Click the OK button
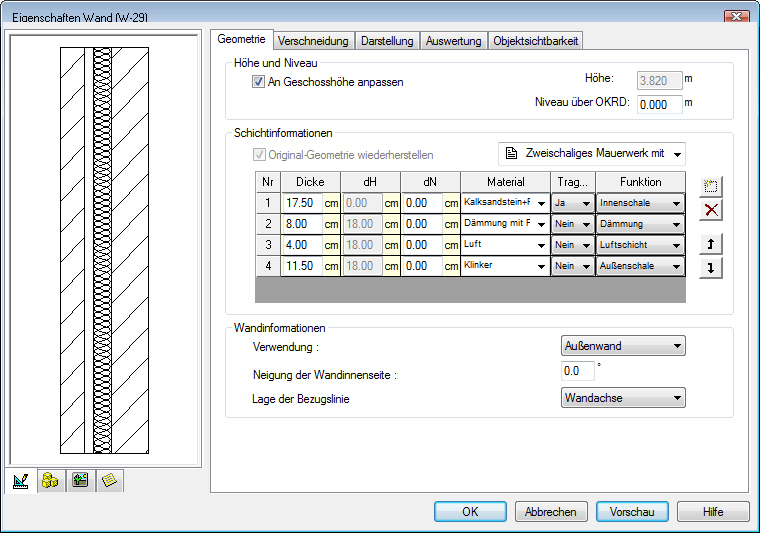This screenshot has width=760, height=533. (470, 512)
